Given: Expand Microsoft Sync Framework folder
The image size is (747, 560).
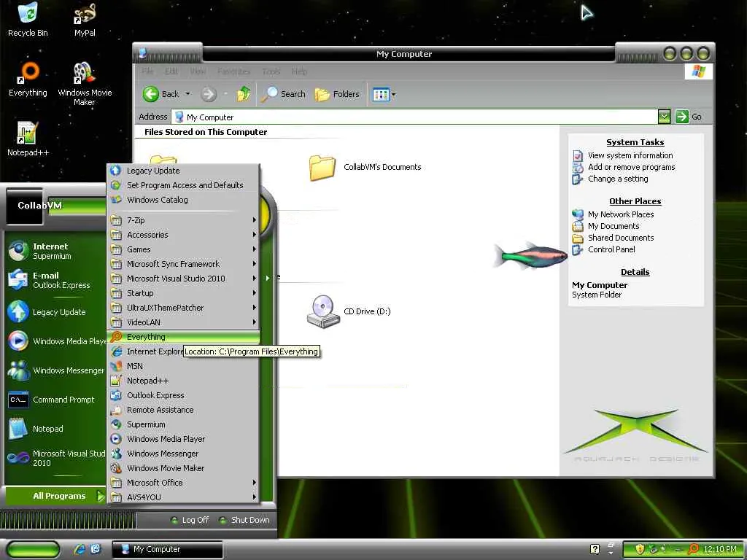Looking at the screenshot, I should 183,264.
